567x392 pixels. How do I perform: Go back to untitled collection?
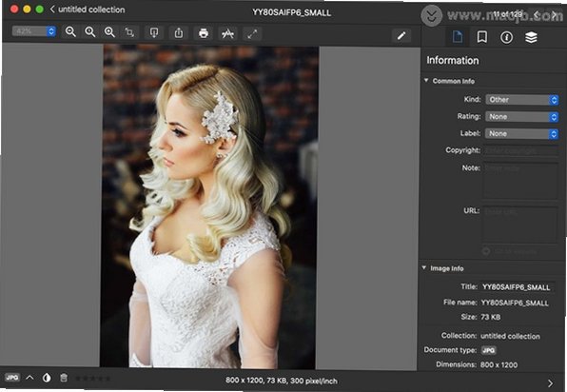click(88, 10)
